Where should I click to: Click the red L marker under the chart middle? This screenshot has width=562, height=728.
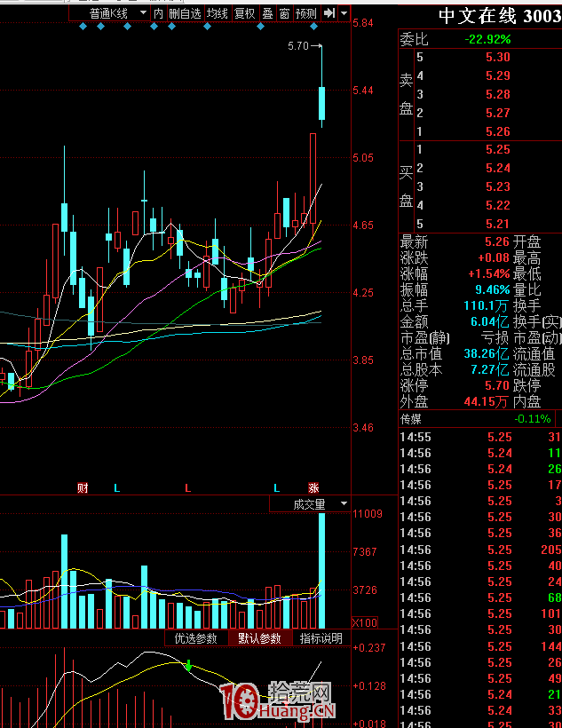[187, 488]
